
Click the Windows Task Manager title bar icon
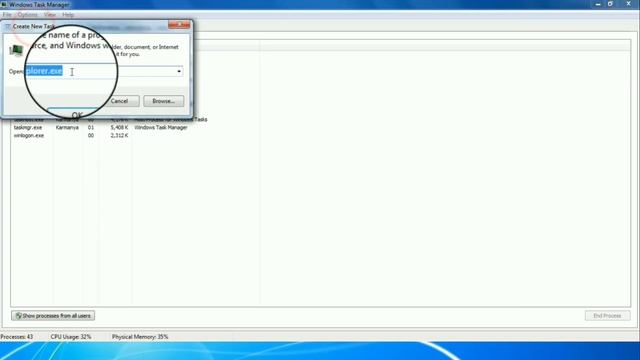(x=4, y=4)
